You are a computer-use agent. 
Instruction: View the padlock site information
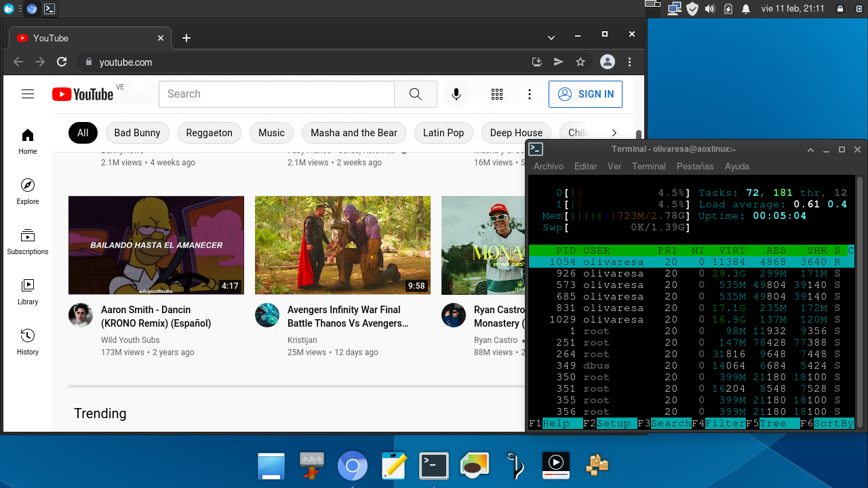point(88,62)
